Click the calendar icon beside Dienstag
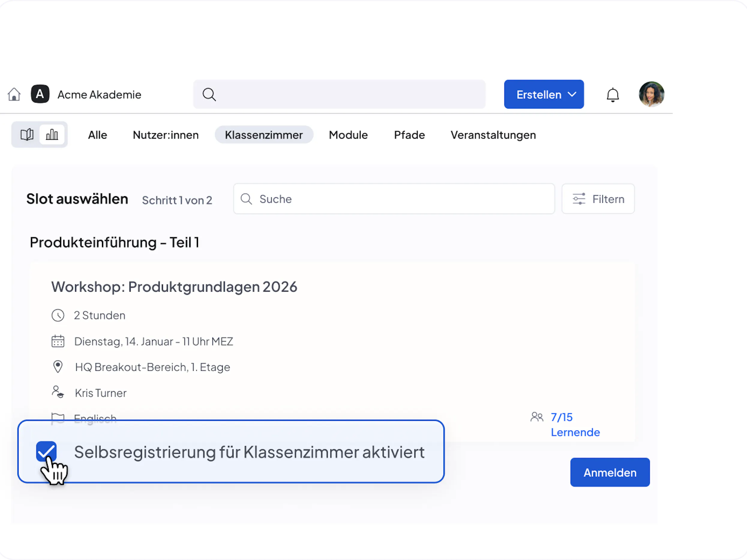The height and width of the screenshot is (560, 747). (x=58, y=341)
